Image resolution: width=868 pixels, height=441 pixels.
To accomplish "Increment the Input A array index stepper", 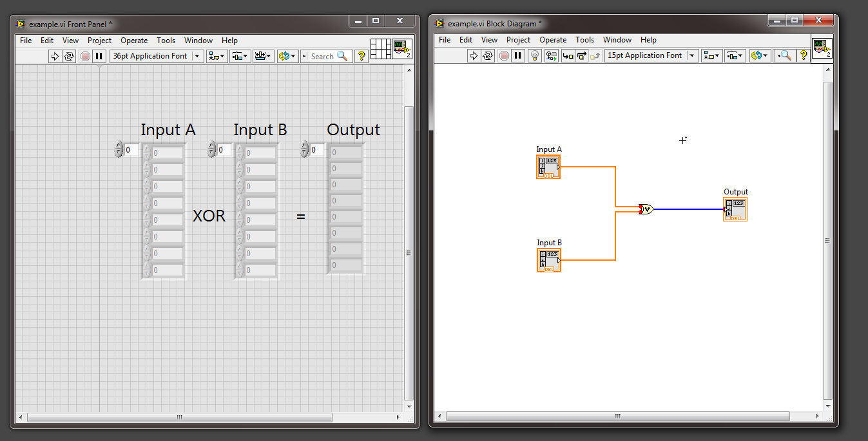I will click(119, 146).
